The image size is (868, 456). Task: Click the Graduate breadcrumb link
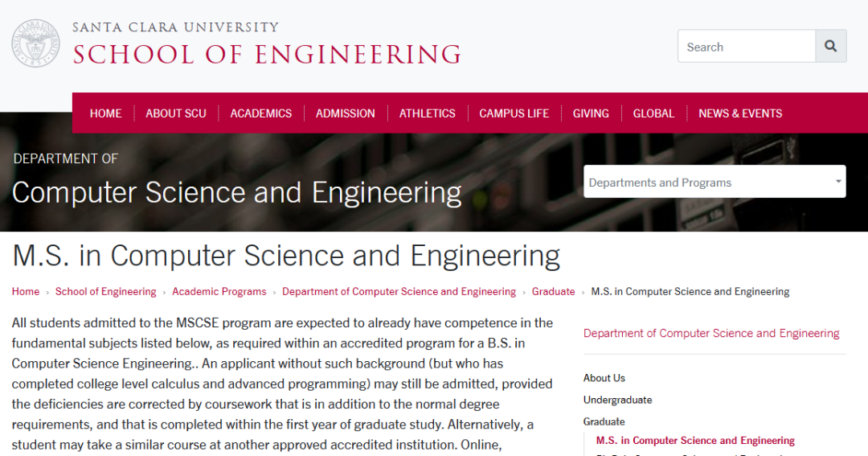coord(554,292)
